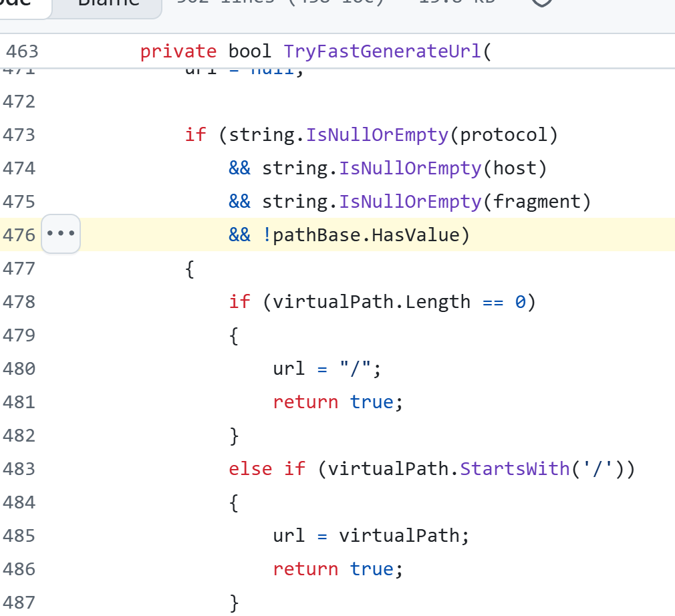Screen dimensions: 675x616
Task: Click line number 485
Action: click(x=19, y=536)
